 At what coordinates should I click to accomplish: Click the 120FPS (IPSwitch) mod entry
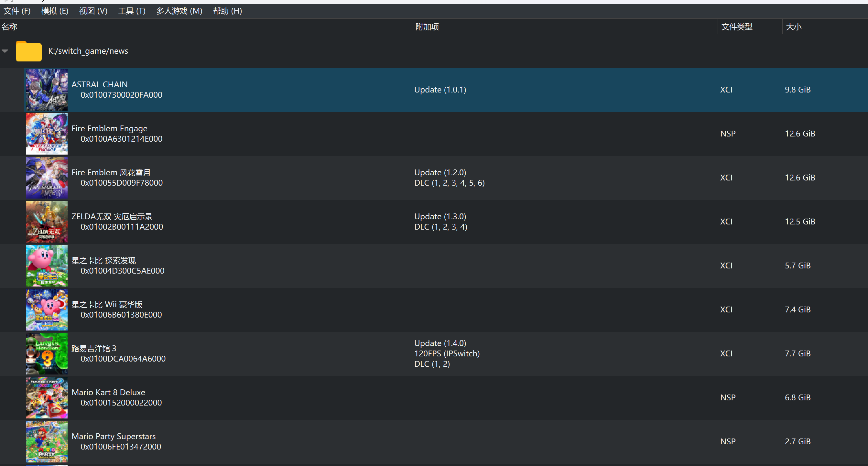tap(447, 353)
